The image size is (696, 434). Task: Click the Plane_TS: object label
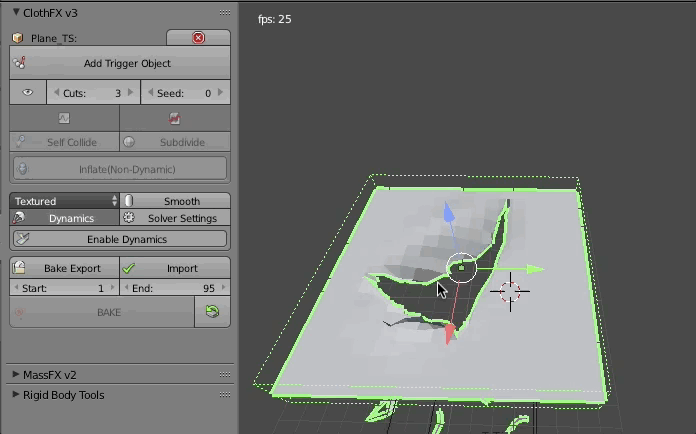tap(54, 38)
